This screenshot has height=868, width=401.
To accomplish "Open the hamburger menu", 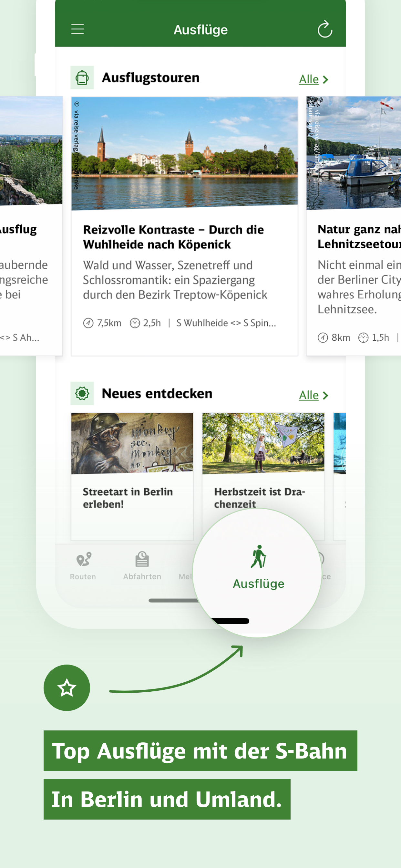I will point(77,29).
